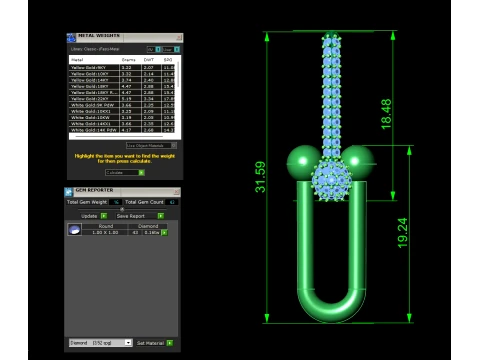Click the Save Report button label

pyautogui.click(x=131, y=216)
